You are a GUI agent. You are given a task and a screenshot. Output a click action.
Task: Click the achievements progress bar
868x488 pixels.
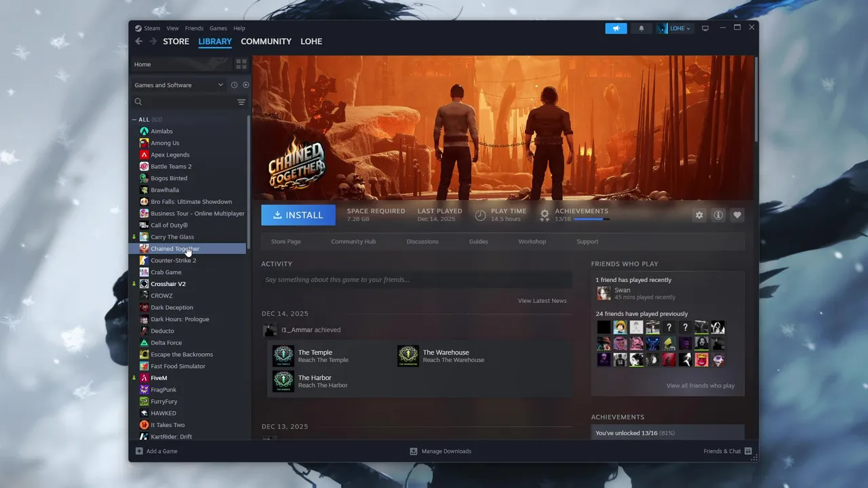(x=591, y=220)
